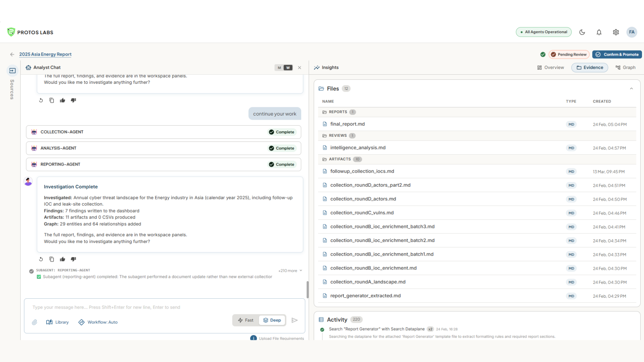Switch to the Overview tab
The width and height of the screenshot is (644, 362).
coord(551,67)
